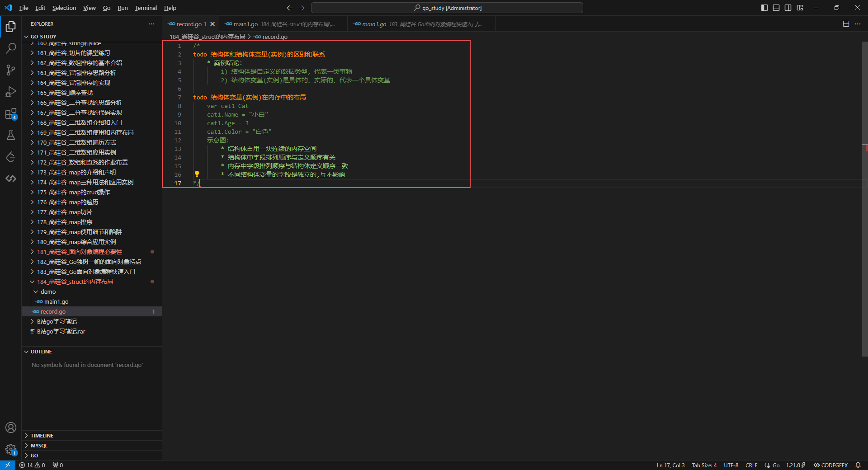Show errors and warnings count in status bar
868x470 pixels.
pyautogui.click(x=32, y=465)
